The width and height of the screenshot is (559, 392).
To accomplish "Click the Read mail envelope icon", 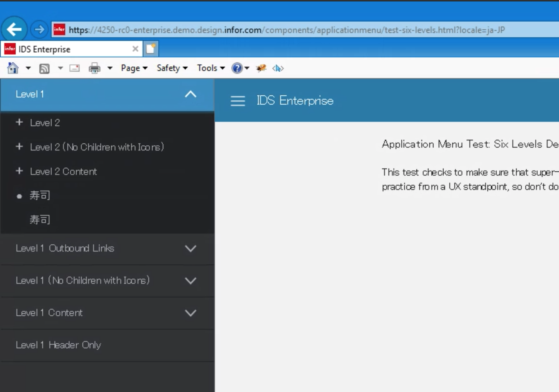I will click(74, 68).
